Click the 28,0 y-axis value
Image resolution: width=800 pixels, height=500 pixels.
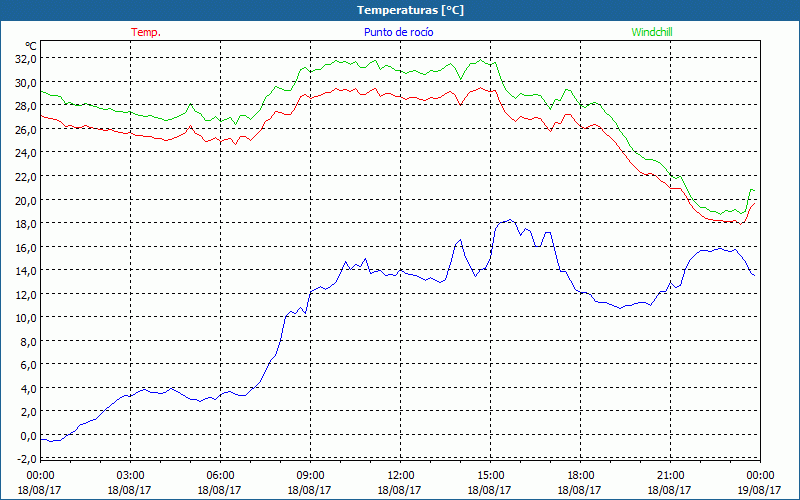point(27,106)
